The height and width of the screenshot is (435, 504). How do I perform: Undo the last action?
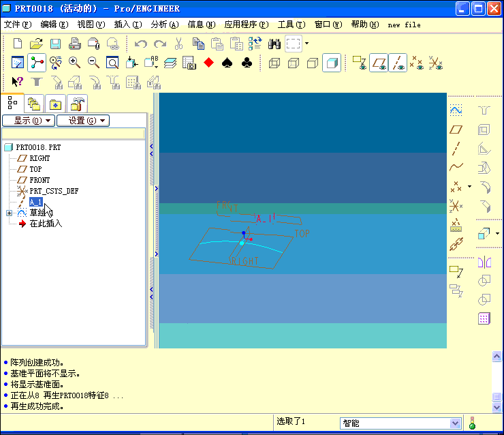coord(141,44)
